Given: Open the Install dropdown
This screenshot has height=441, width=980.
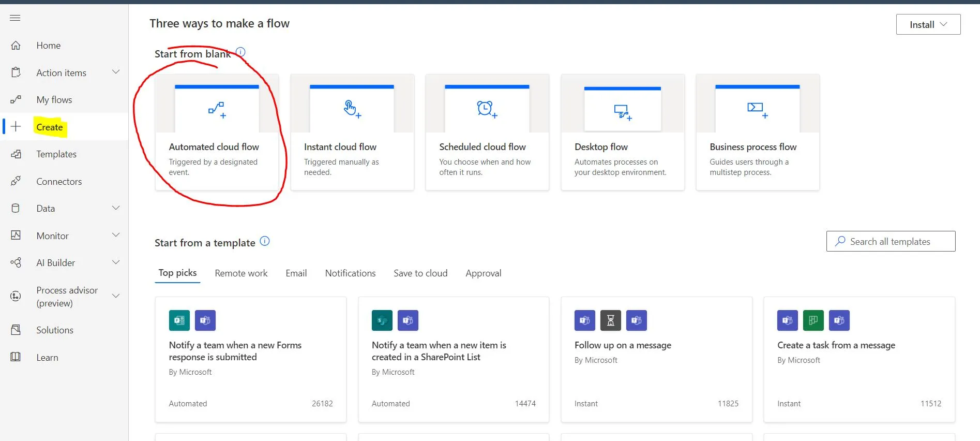Looking at the screenshot, I should (x=928, y=24).
